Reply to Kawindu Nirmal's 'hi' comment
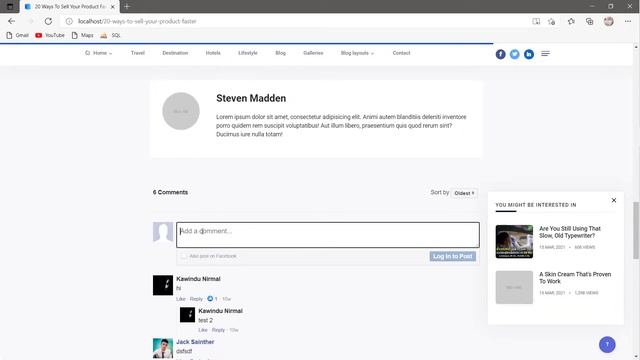 click(196, 299)
